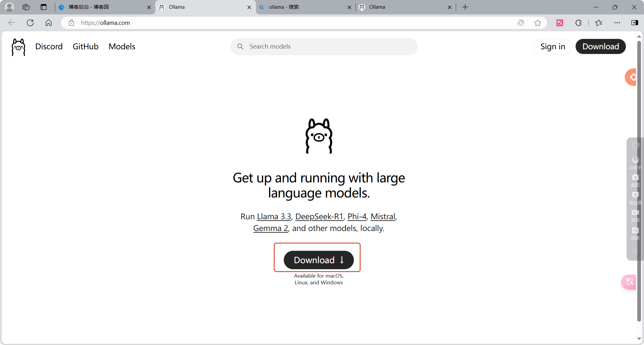
Task: Close the active Ollama tab
Action: point(249,7)
